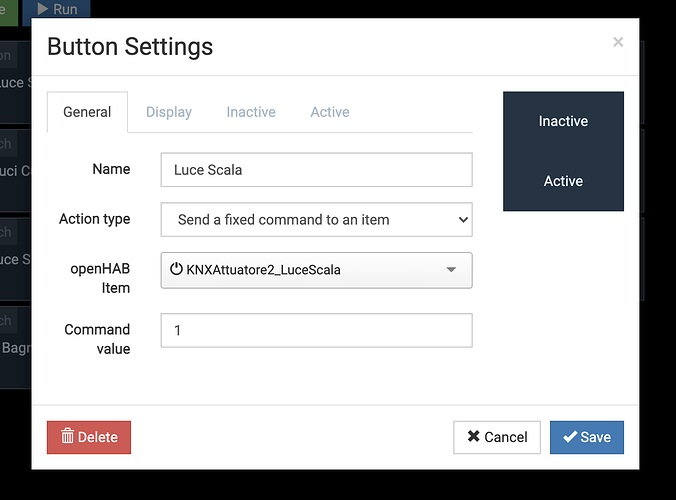Click into the Command value field
Screen dimensions: 676x500
316,330
